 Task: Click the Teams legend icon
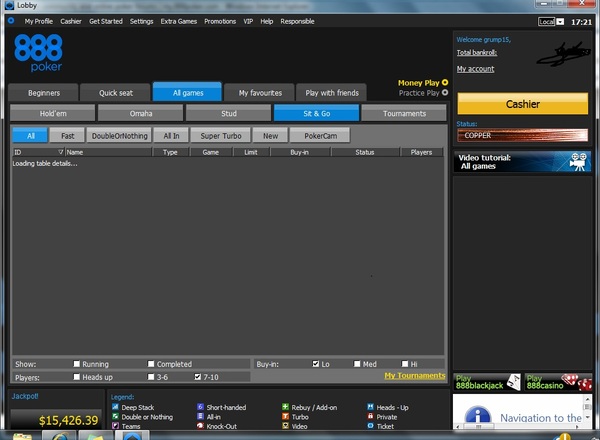115,425
